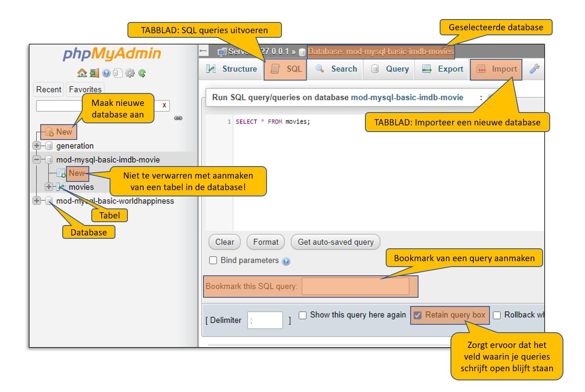
Task: Click the green reload navigation icon
Action: click(x=142, y=73)
